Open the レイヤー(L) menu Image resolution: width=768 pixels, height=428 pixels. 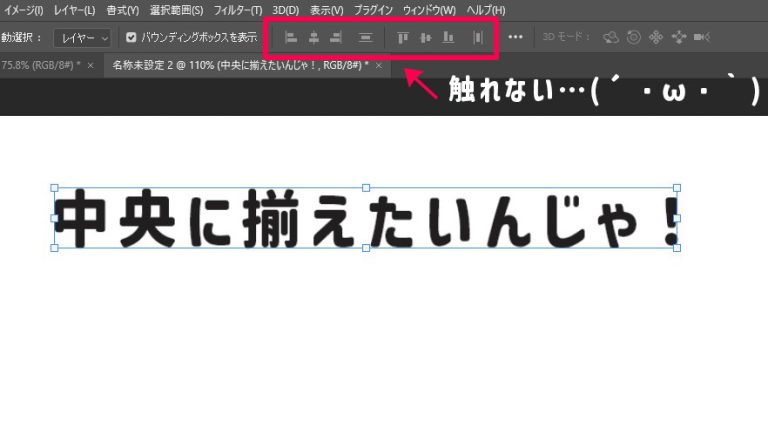[x=74, y=10]
